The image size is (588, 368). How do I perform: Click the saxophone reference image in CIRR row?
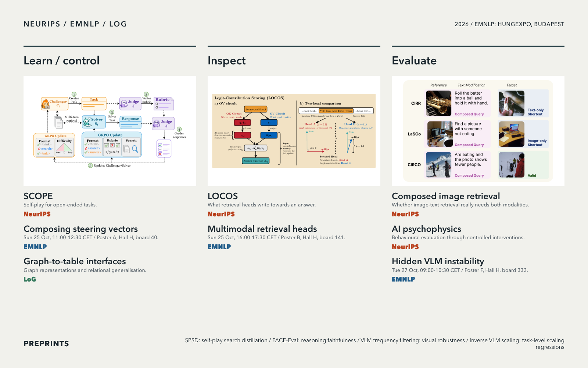(x=438, y=103)
